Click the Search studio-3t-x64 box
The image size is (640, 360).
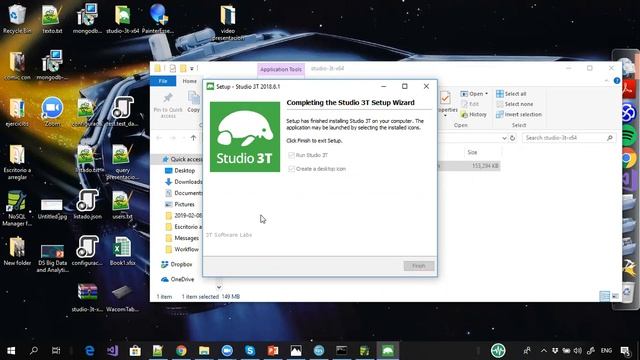568,138
